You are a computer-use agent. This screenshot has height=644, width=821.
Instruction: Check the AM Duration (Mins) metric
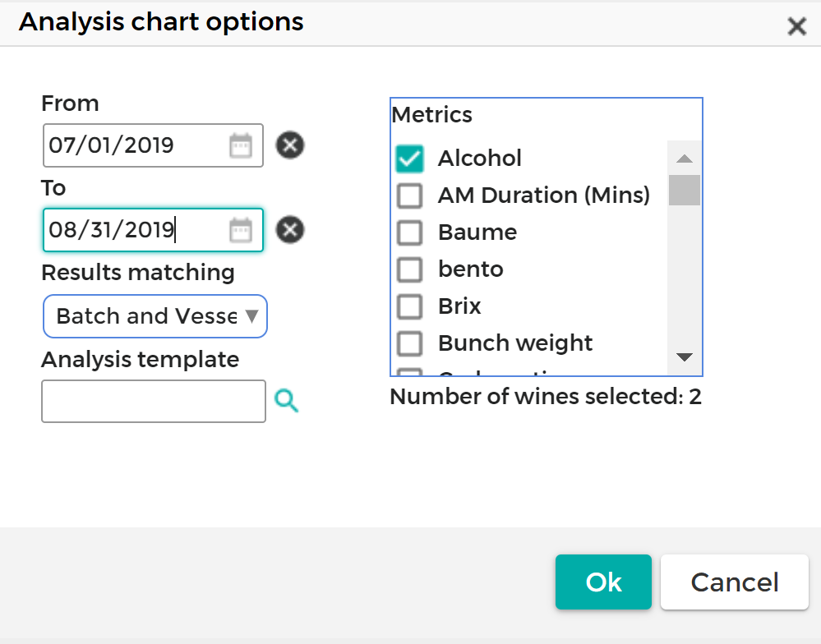point(409,195)
